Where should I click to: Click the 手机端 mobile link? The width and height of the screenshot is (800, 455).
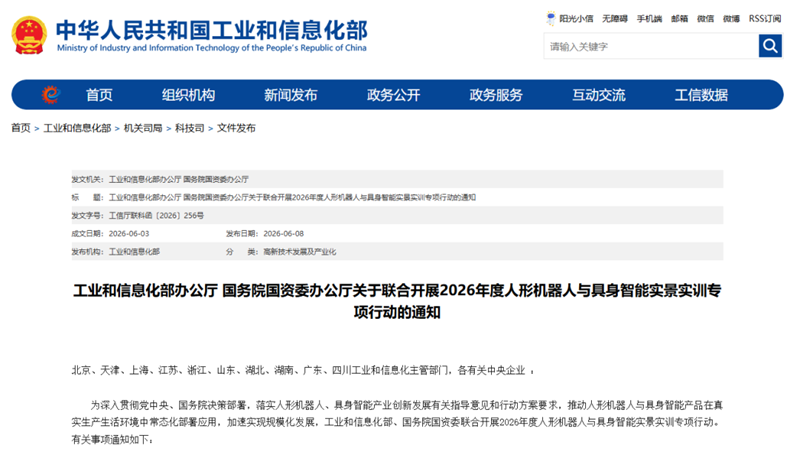point(649,19)
